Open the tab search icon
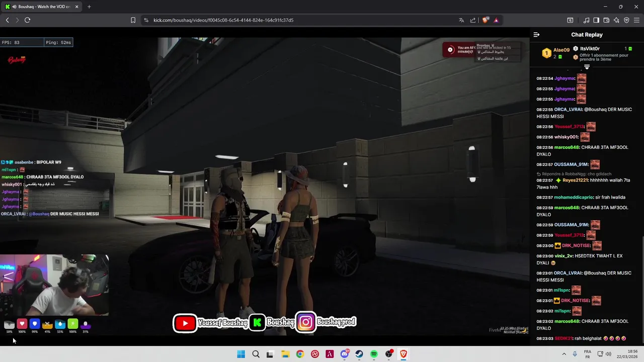Screen dimensions: 644x362 coord(570,20)
